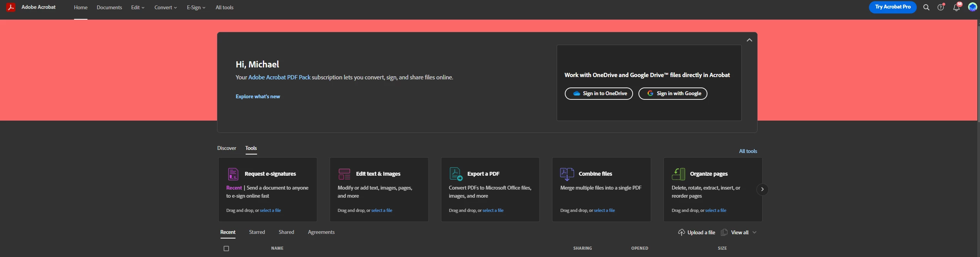Click the View all documents icon
The width and height of the screenshot is (980, 257).
pos(724,232)
